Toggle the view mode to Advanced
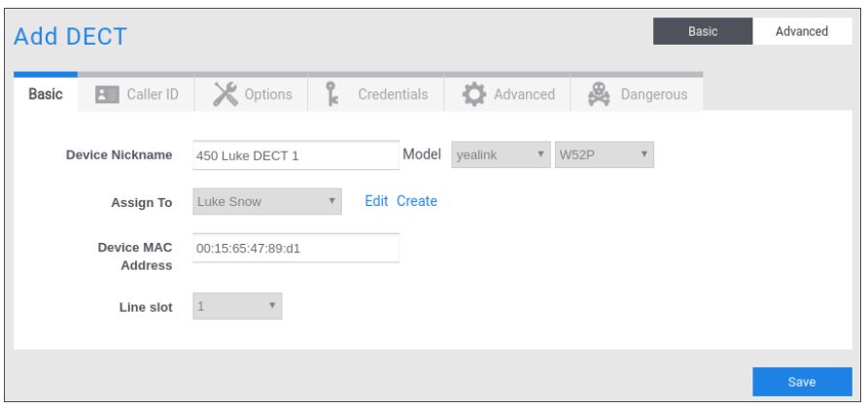This screenshot has width=868, height=409. pyautogui.click(x=800, y=31)
